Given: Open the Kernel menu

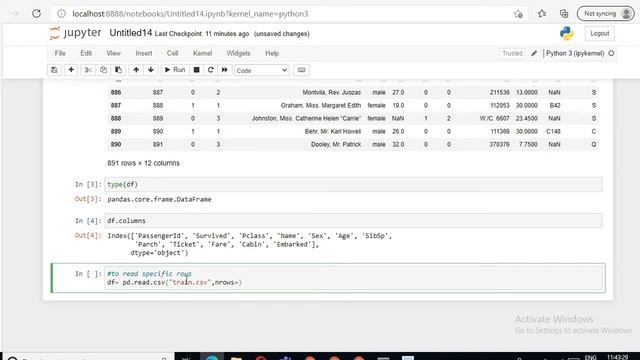Looking at the screenshot, I should (202, 53).
